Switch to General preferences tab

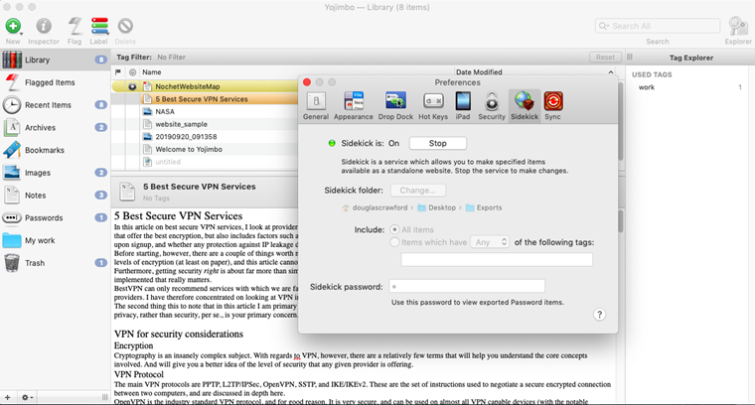(x=316, y=106)
